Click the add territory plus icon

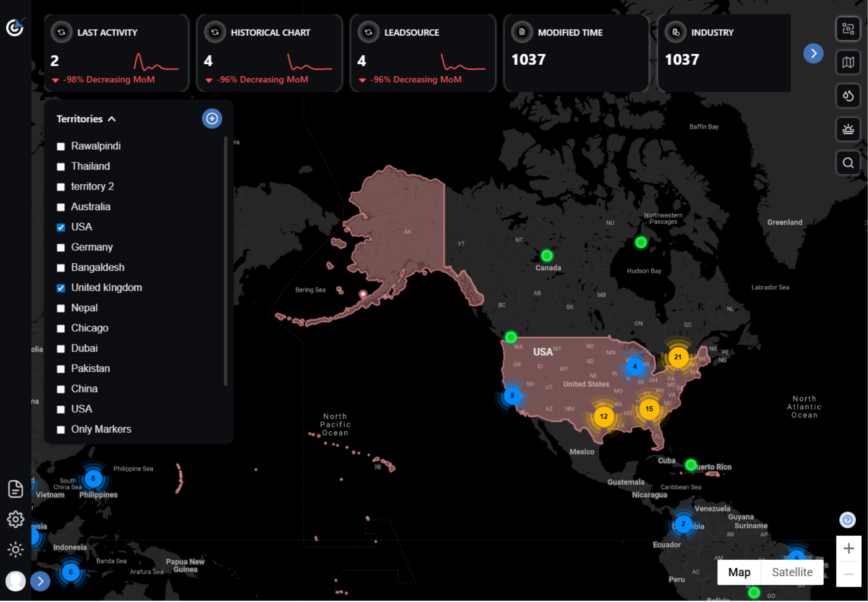[212, 119]
